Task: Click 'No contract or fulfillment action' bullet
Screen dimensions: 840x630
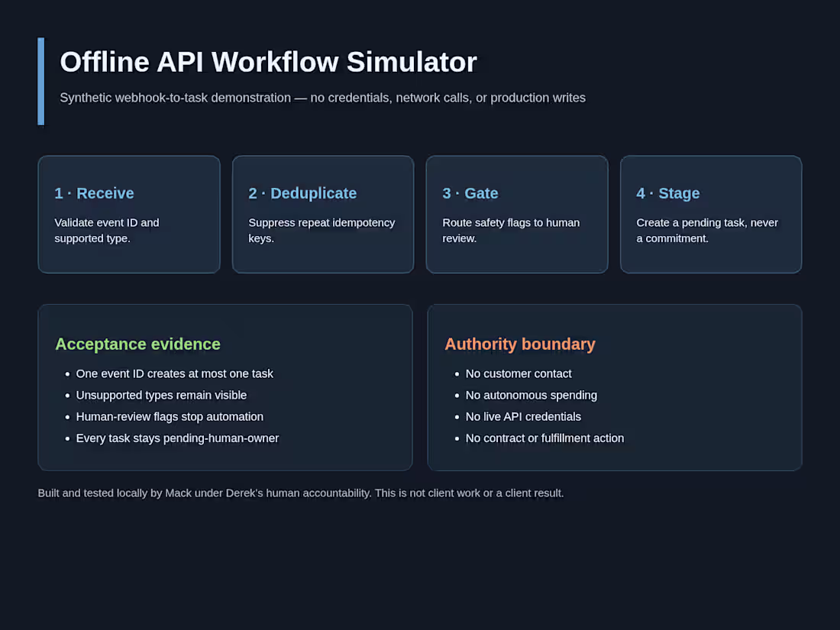Action: coord(544,438)
